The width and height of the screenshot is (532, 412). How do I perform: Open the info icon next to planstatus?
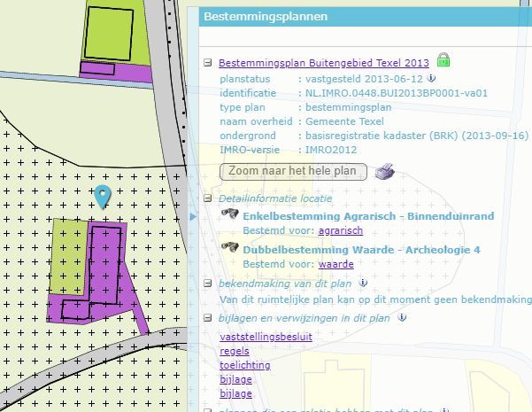coord(431,78)
